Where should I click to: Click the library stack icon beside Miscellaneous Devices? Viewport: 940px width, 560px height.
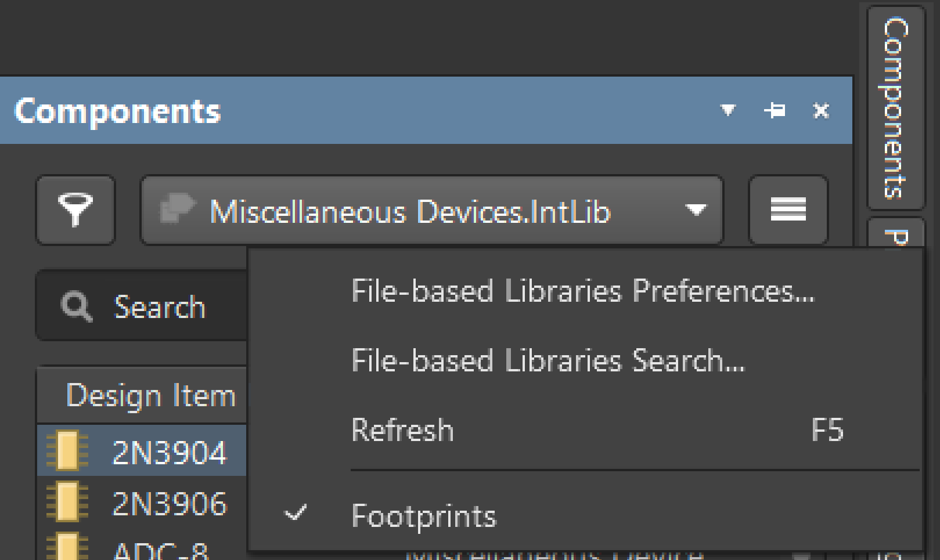coord(177,209)
